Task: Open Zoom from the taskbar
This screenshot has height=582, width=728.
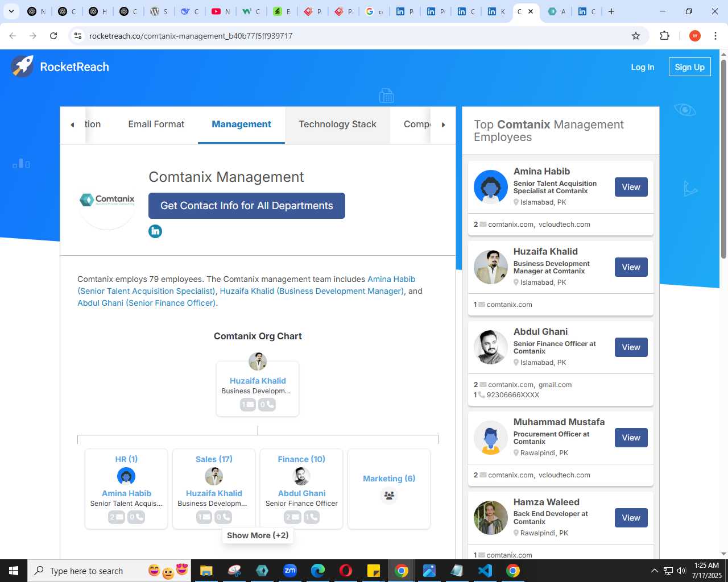Action: point(290,571)
